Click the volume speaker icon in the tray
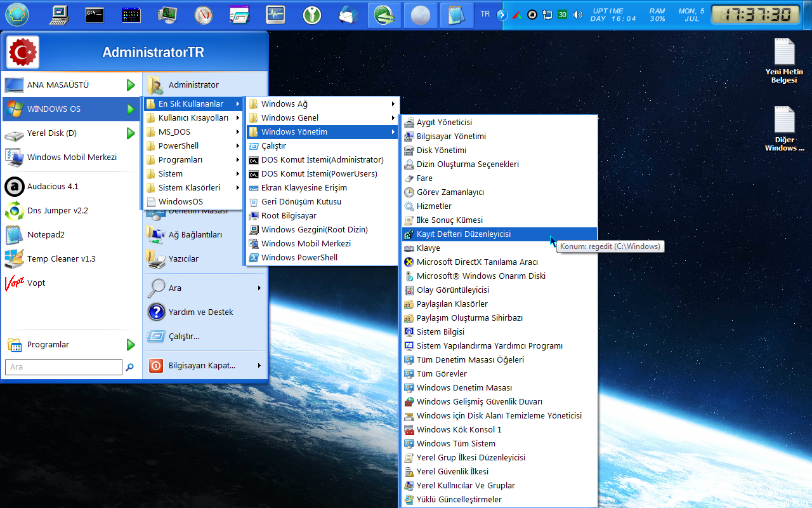Image resolution: width=812 pixels, height=508 pixels. (x=577, y=15)
